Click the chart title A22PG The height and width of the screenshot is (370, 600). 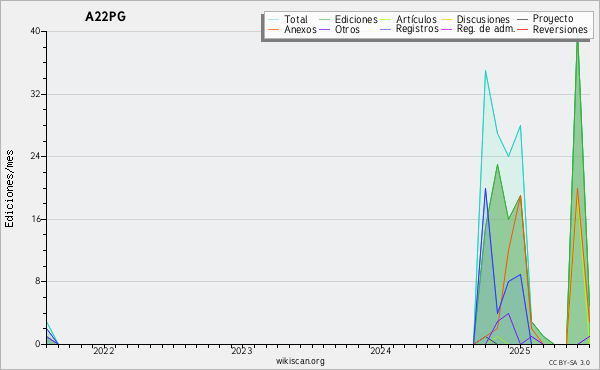coord(105,17)
